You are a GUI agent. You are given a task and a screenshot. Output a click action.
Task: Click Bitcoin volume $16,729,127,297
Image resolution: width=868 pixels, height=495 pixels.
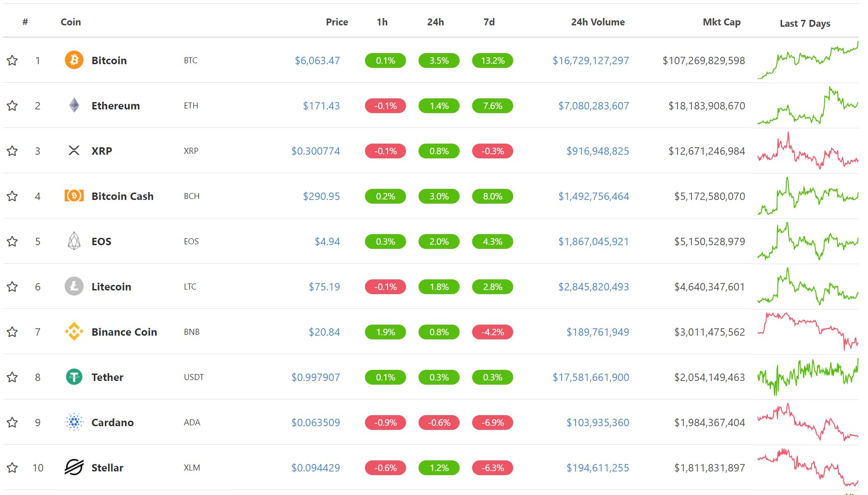pyautogui.click(x=591, y=60)
